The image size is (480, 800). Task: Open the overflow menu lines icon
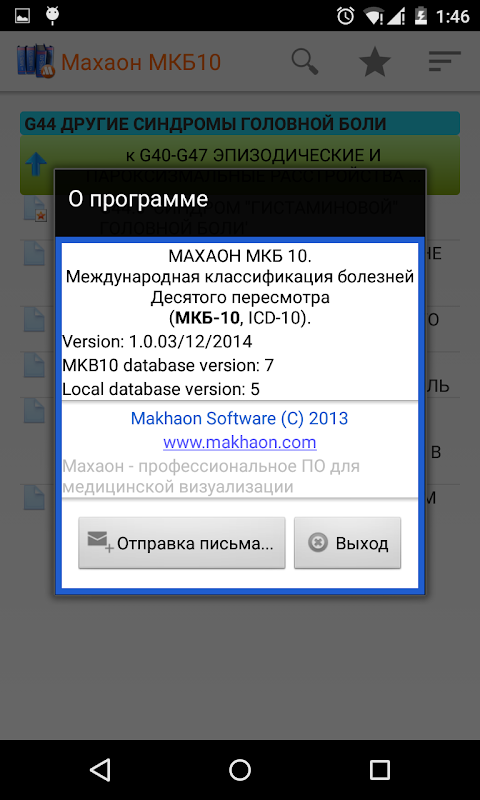point(444,61)
